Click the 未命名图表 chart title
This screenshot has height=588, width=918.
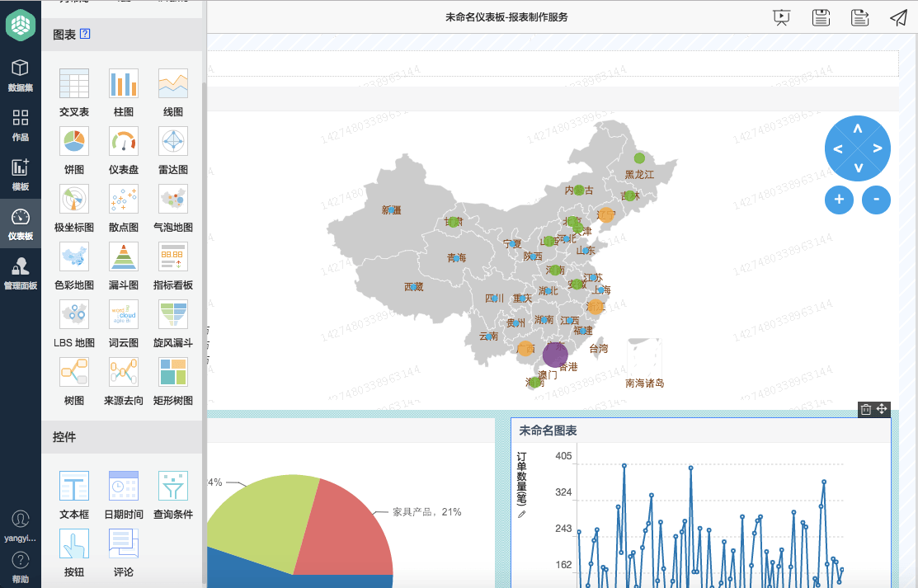548,430
